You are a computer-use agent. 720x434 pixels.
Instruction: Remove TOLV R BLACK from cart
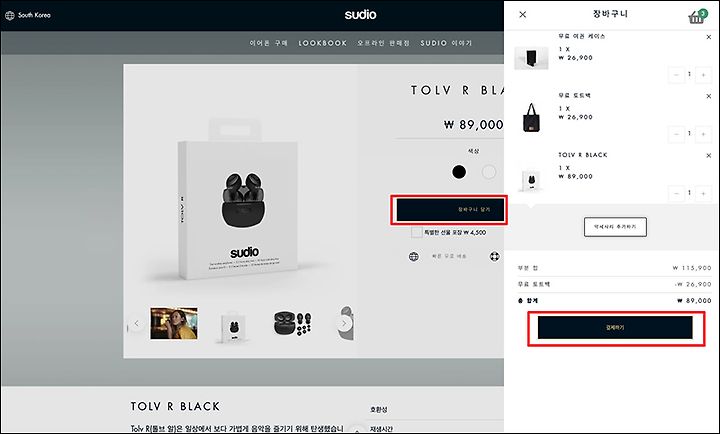(709, 156)
